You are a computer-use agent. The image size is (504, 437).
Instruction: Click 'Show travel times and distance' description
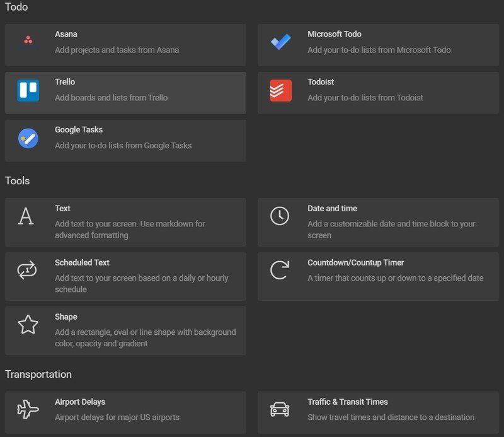point(391,417)
